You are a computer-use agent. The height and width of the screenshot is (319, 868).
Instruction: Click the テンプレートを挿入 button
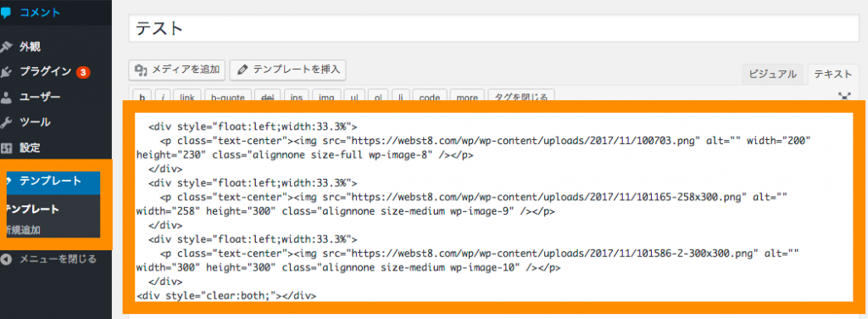click(x=288, y=70)
